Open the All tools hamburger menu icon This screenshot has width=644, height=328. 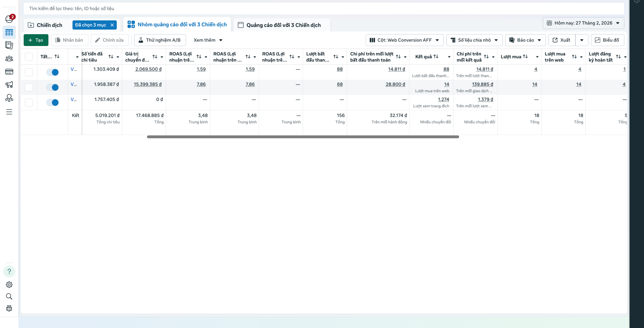pyautogui.click(x=9, y=112)
